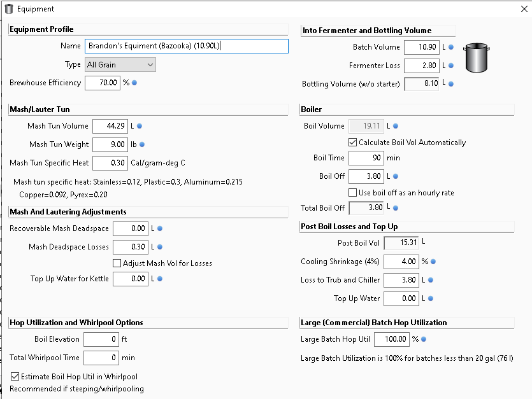Click the 'Hop Utilization and Whirlpool Options' heading
The image size is (532, 399).
(x=76, y=323)
